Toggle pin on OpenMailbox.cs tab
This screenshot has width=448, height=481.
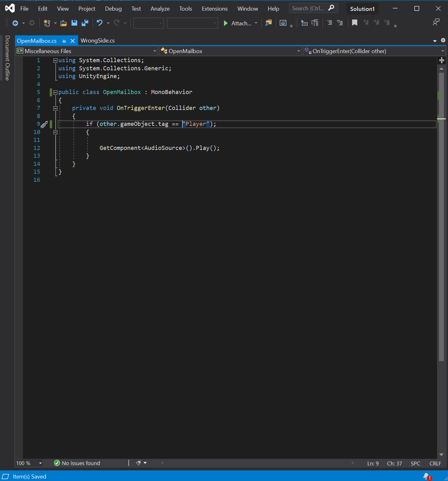click(64, 41)
